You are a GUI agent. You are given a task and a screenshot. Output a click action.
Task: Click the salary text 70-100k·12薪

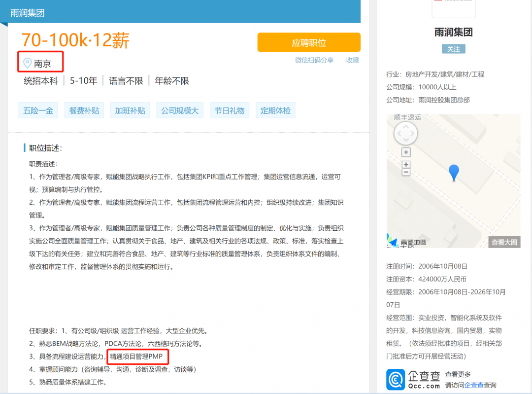point(75,40)
